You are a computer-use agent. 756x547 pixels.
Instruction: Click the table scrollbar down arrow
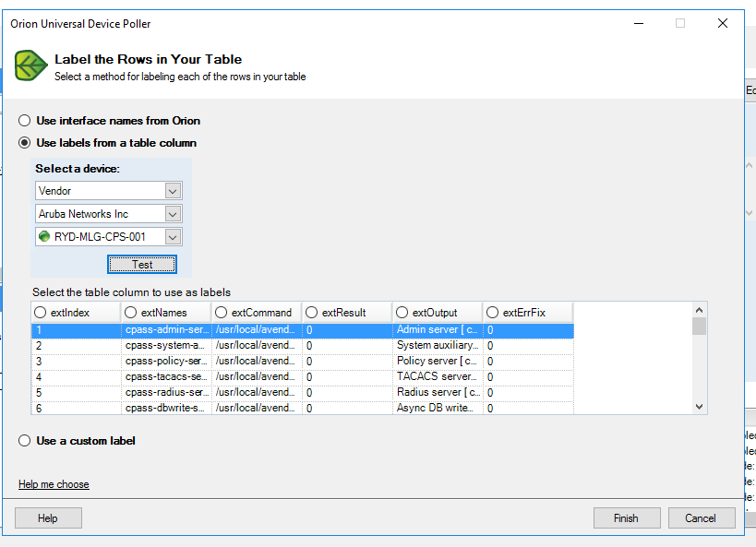coord(699,407)
